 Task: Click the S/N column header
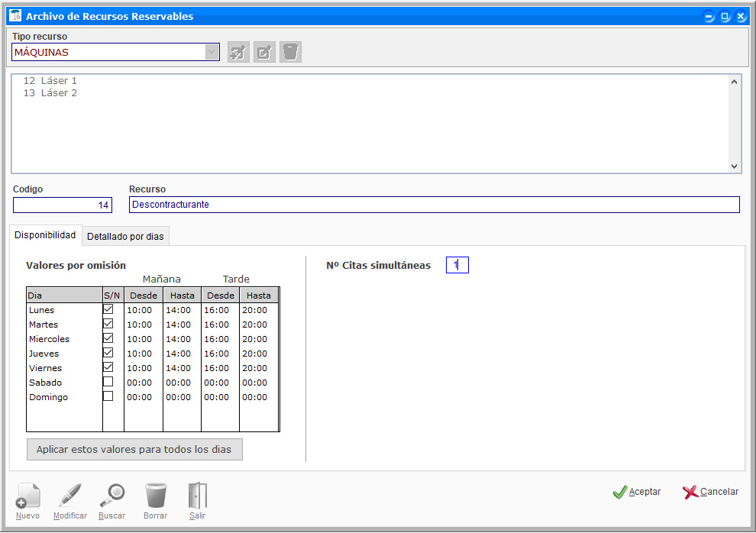pyautogui.click(x=112, y=296)
